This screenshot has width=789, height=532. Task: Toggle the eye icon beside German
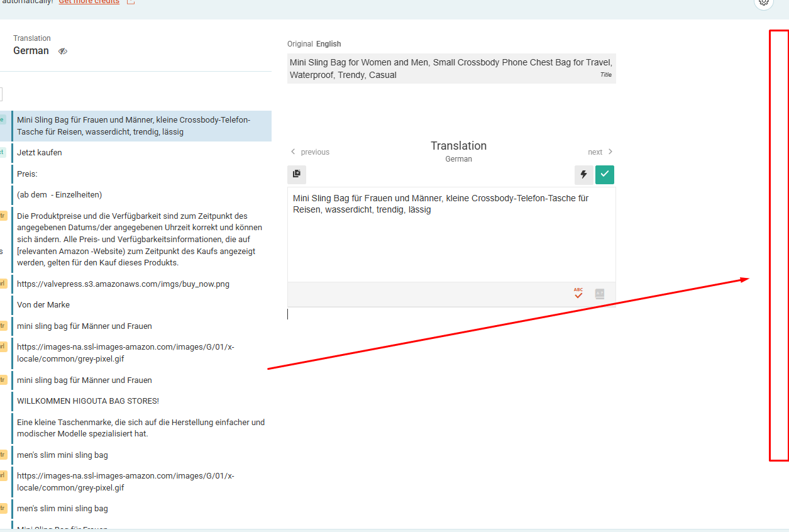coord(63,52)
